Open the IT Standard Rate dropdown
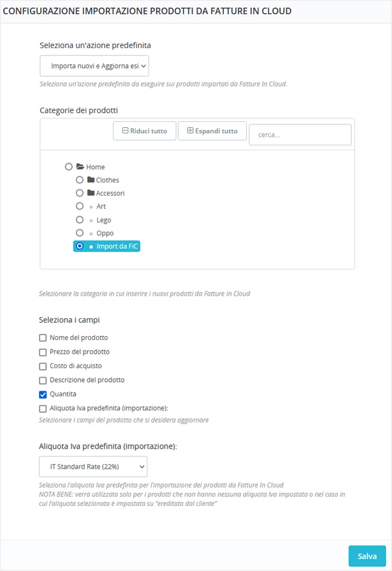 point(93,466)
